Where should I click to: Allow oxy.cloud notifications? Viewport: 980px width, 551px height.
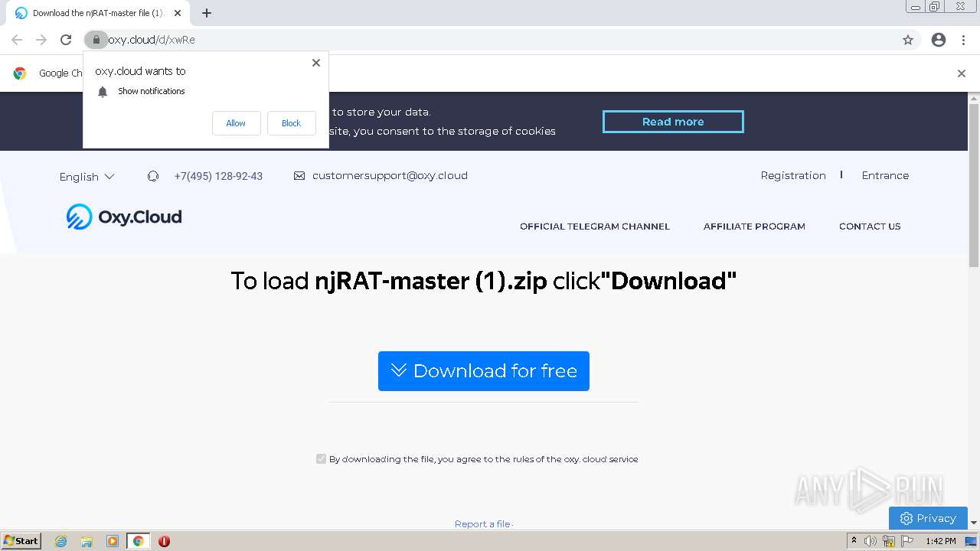(x=236, y=123)
